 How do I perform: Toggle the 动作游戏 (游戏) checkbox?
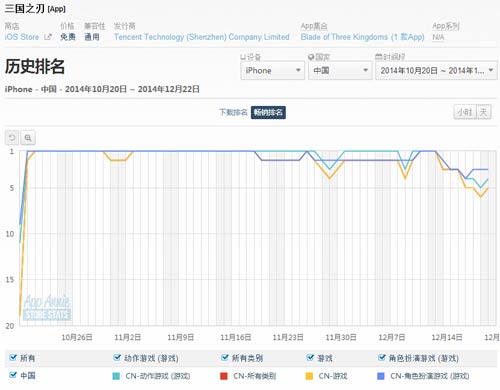(x=117, y=358)
